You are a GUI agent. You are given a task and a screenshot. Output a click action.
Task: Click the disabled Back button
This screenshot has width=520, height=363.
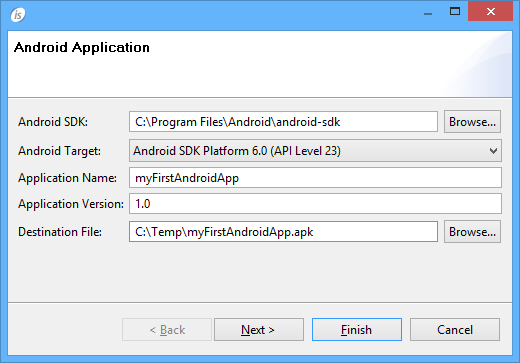tap(167, 330)
